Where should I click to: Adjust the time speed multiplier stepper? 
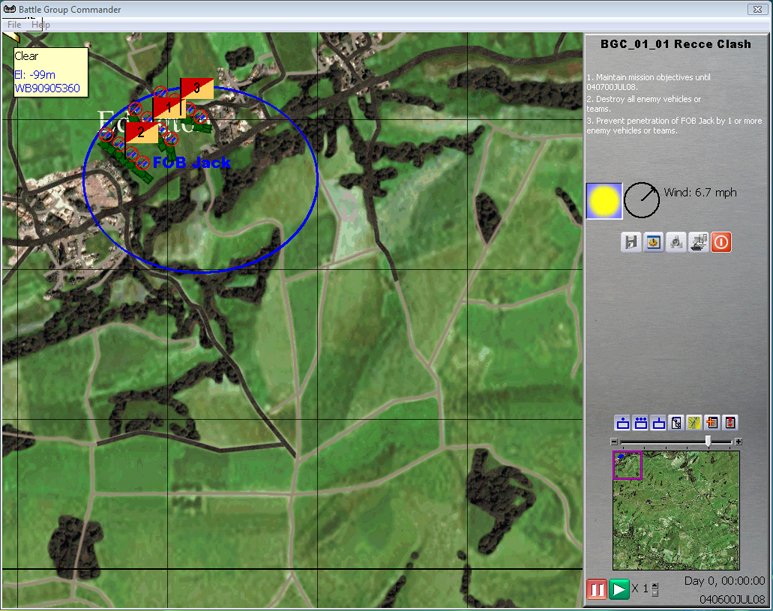point(656,589)
